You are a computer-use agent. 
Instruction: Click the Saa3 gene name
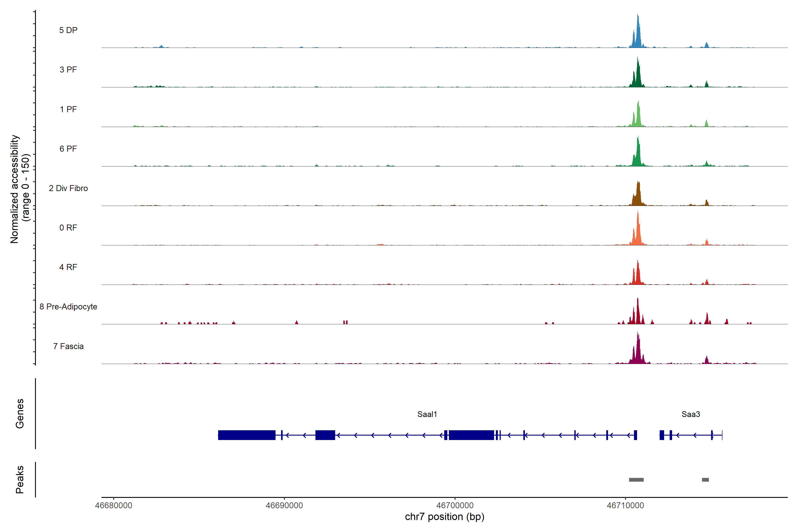click(x=690, y=414)
